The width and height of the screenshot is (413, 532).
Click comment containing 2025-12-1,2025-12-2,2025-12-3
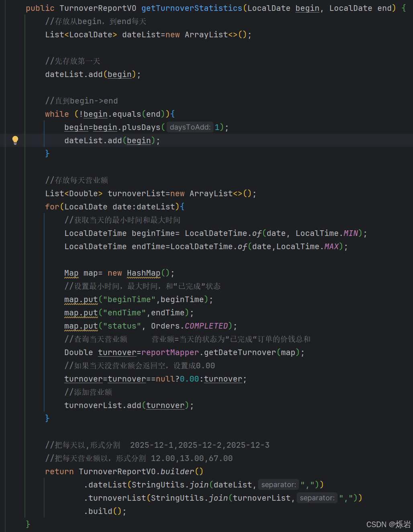click(157, 445)
